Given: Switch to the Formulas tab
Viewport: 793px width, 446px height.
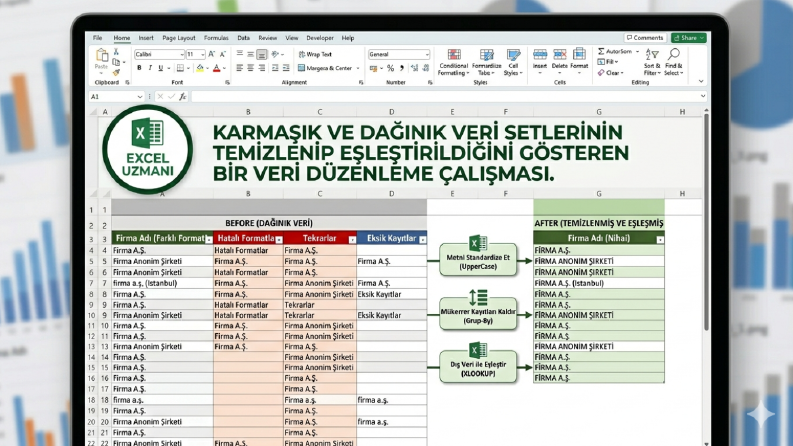Looking at the screenshot, I should 216,38.
